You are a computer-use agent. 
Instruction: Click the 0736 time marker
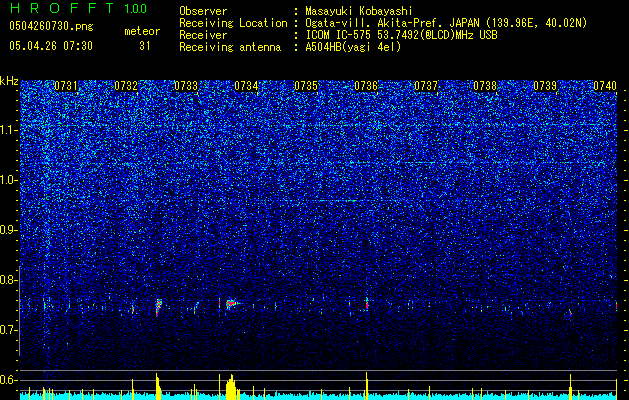tap(366, 86)
